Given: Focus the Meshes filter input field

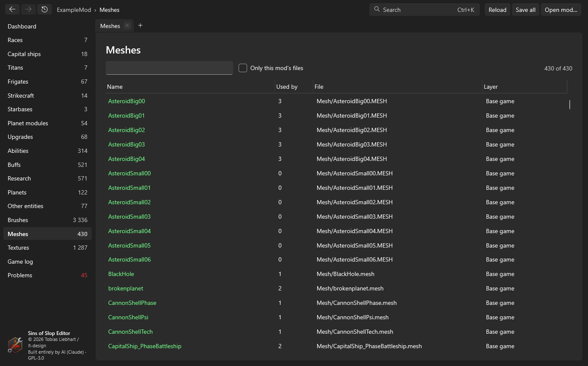Looking at the screenshot, I should point(169,68).
